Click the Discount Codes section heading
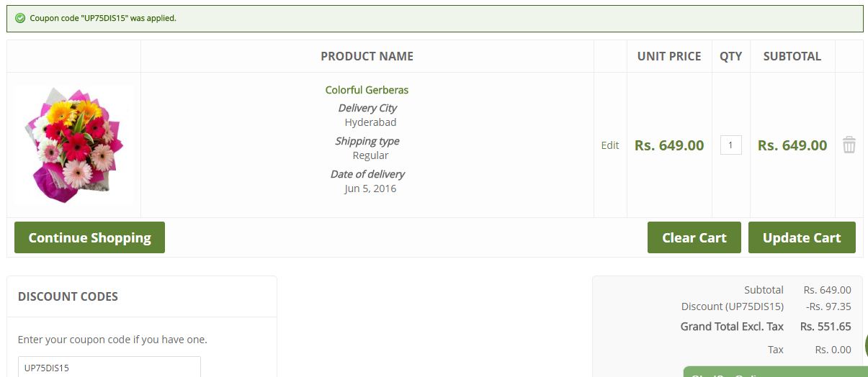 (68, 296)
